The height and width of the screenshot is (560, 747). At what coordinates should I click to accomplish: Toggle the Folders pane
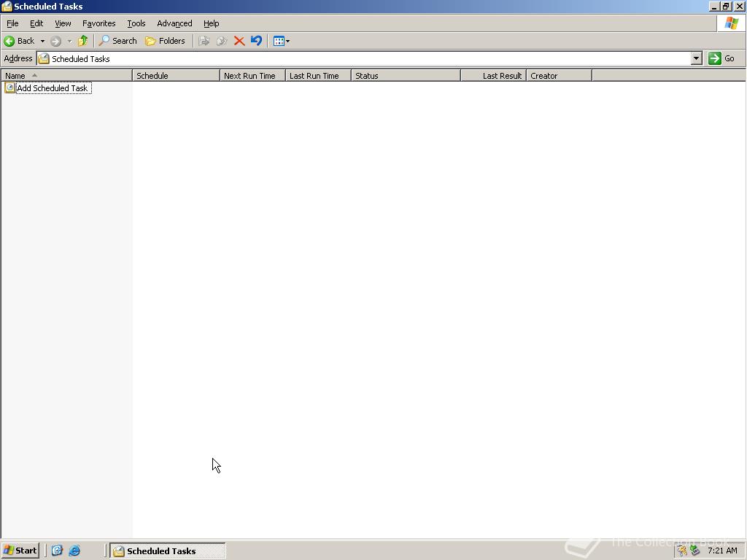coord(165,41)
